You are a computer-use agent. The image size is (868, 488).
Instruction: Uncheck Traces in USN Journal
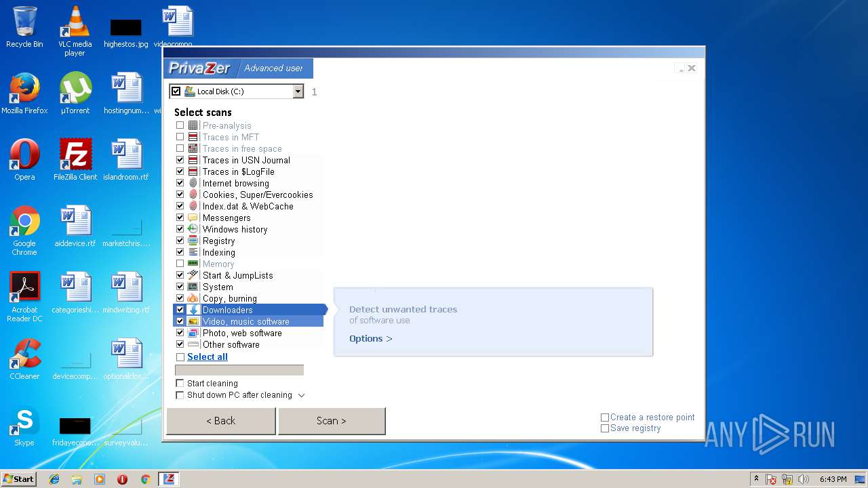[x=180, y=160]
